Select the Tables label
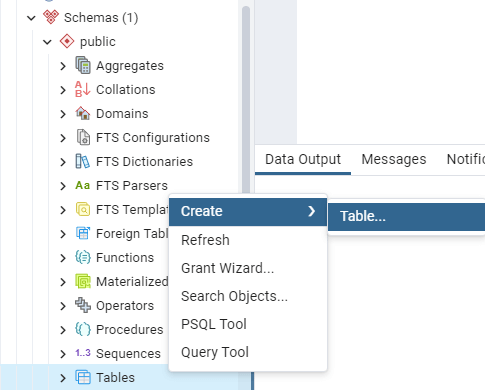The width and height of the screenshot is (485, 390). [115, 378]
